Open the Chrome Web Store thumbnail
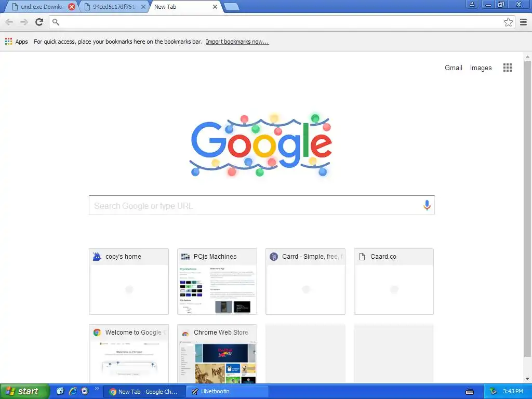532x399 pixels. [217, 354]
